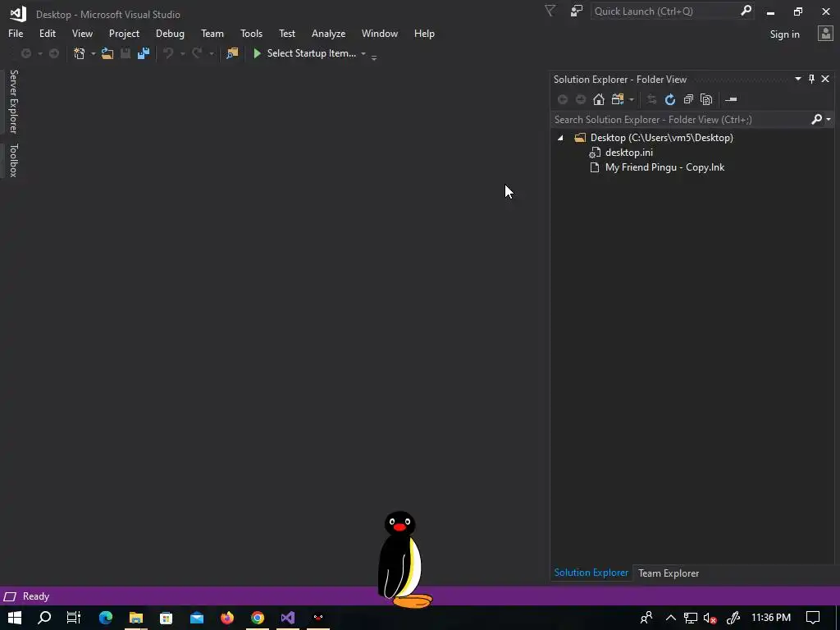
Task: Click the Redo arrow icon
Action: (x=197, y=53)
